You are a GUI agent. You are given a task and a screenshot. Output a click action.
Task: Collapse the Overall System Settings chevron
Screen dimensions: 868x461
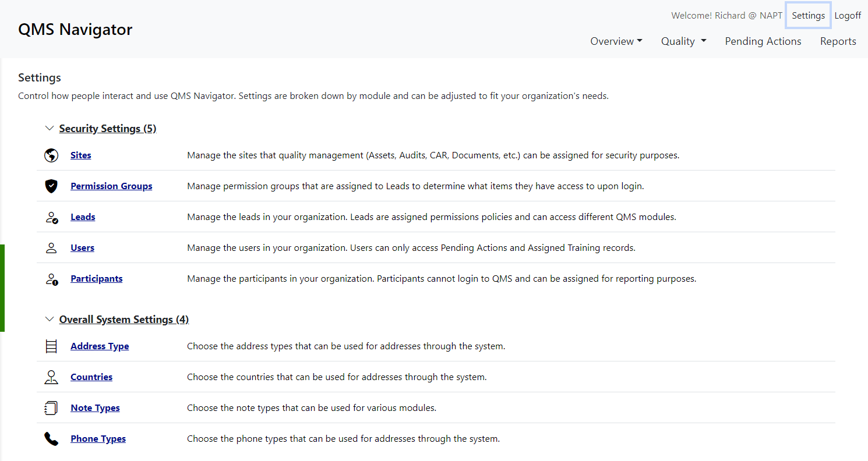pyautogui.click(x=49, y=320)
